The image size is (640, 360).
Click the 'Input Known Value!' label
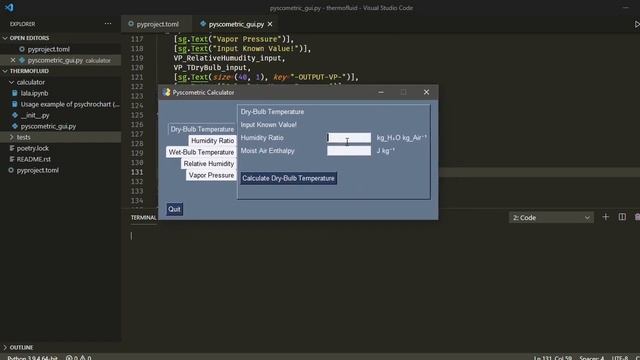269,124
